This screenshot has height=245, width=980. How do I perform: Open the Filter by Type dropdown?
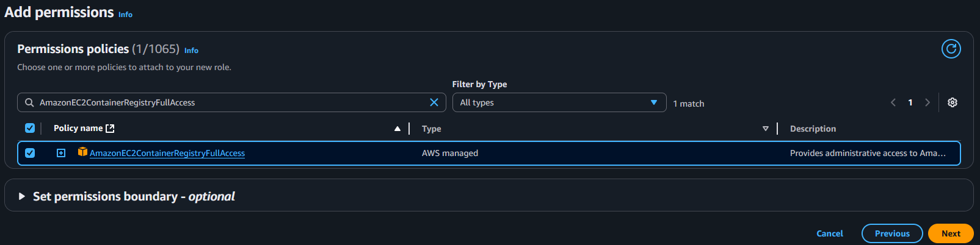559,102
